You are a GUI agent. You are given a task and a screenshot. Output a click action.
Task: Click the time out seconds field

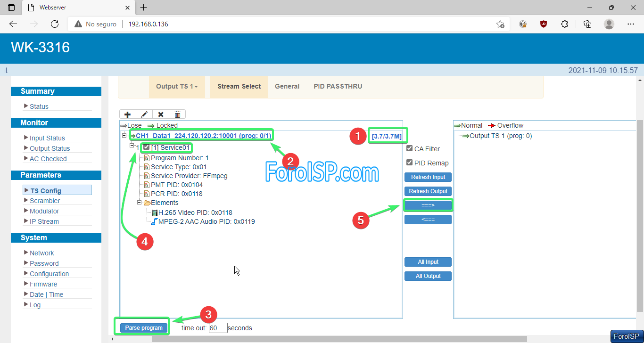coord(218,328)
